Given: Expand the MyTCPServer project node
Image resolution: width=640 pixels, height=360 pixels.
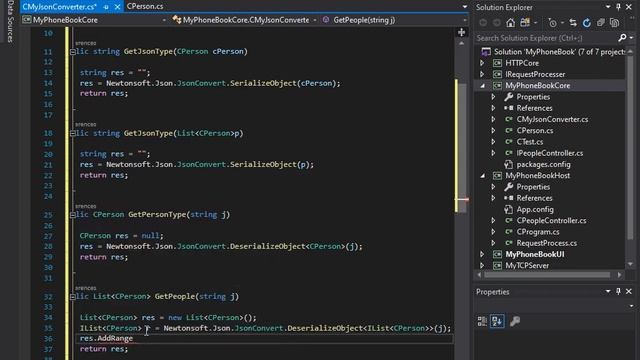Looking at the screenshot, I should coord(482,265).
